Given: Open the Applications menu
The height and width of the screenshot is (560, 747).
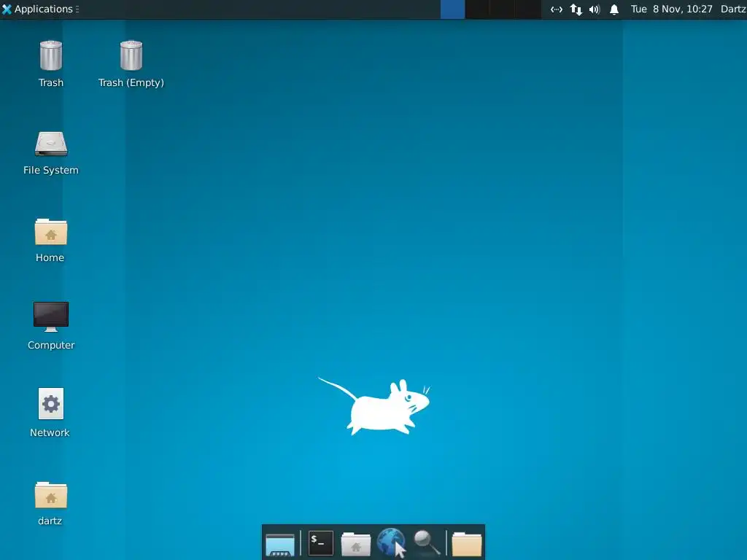Looking at the screenshot, I should 39,9.
